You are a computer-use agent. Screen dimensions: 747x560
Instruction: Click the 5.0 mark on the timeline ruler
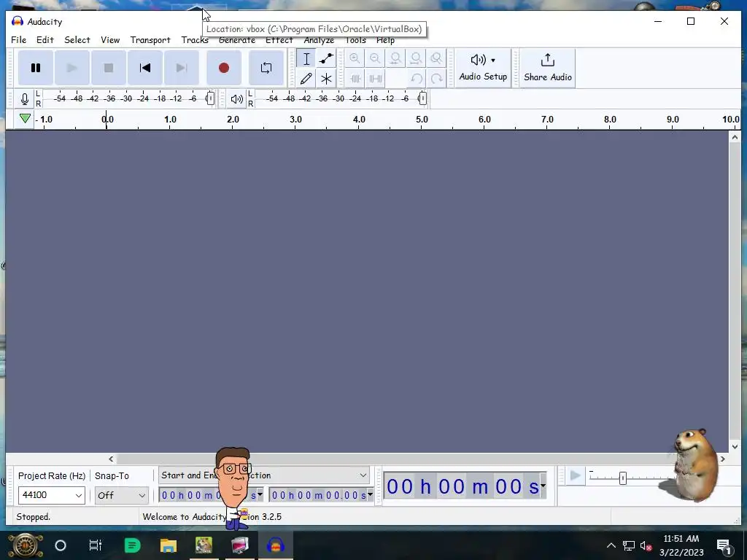[422, 120]
